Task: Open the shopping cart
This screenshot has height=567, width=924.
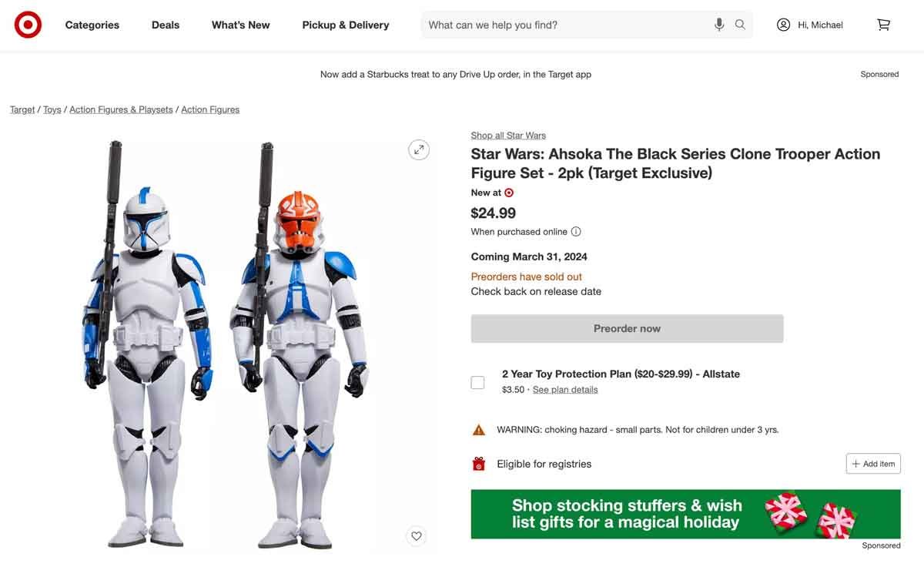Action: [x=882, y=24]
